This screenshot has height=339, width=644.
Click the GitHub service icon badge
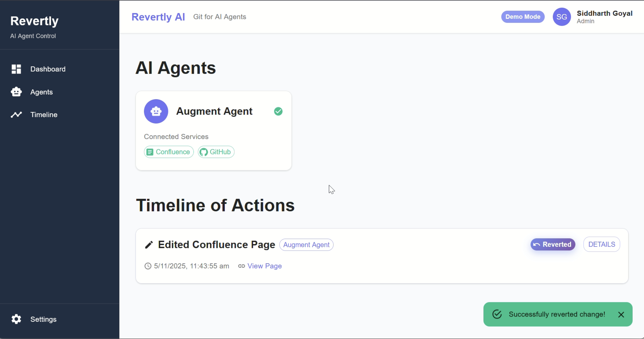coord(204,152)
